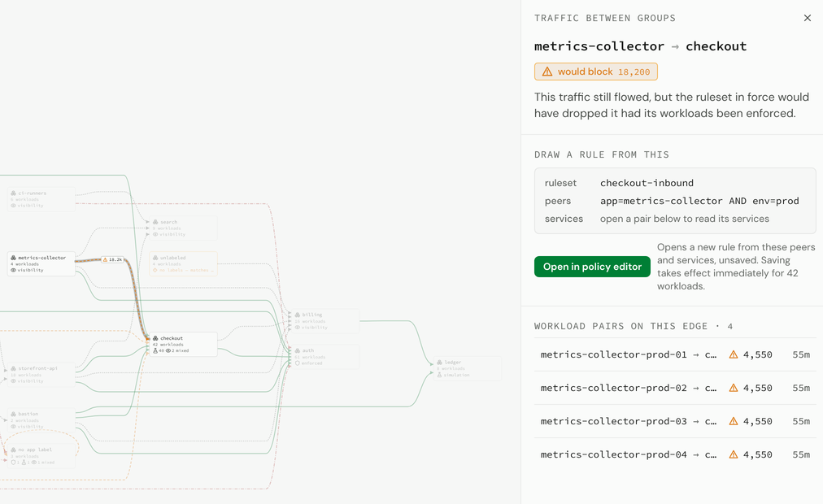Select the 55m time on prod-04 row
This screenshot has height=504, width=823.
pyautogui.click(x=801, y=454)
